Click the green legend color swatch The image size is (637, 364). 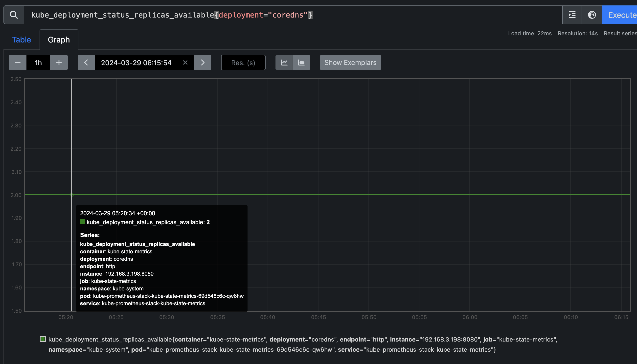43,339
